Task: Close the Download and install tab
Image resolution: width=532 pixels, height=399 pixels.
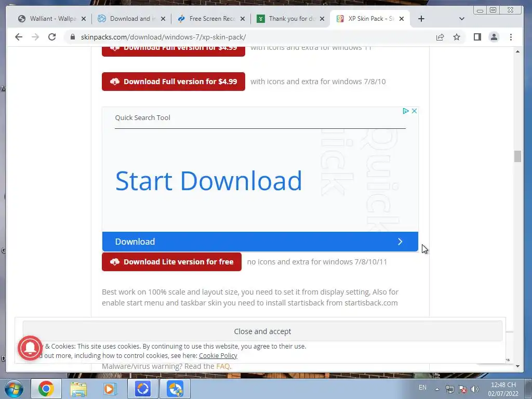Action: pyautogui.click(x=163, y=19)
